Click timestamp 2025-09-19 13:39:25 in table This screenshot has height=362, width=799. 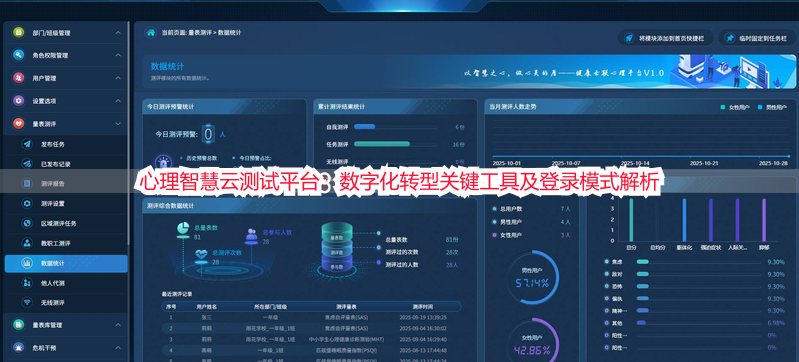tap(423, 317)
